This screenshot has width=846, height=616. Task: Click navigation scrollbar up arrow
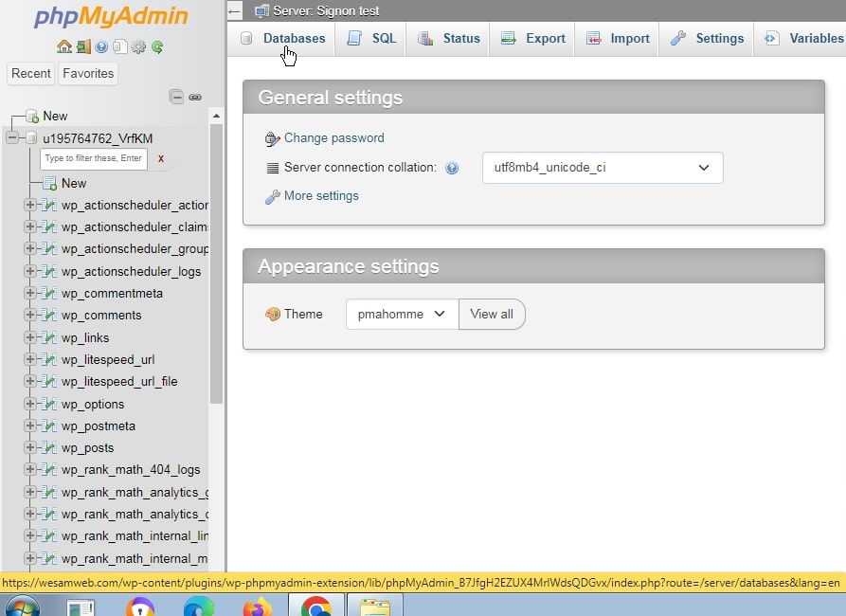tap(216, 116)
